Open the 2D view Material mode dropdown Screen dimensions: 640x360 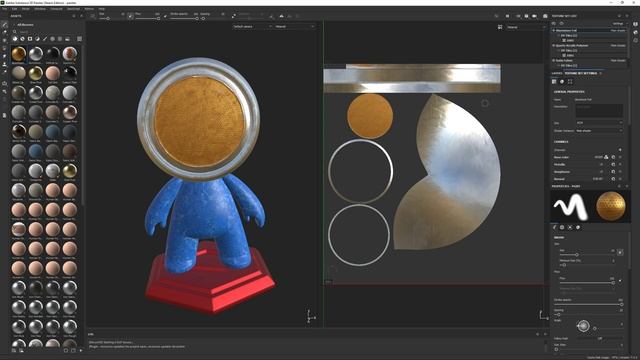click(525, 27)
